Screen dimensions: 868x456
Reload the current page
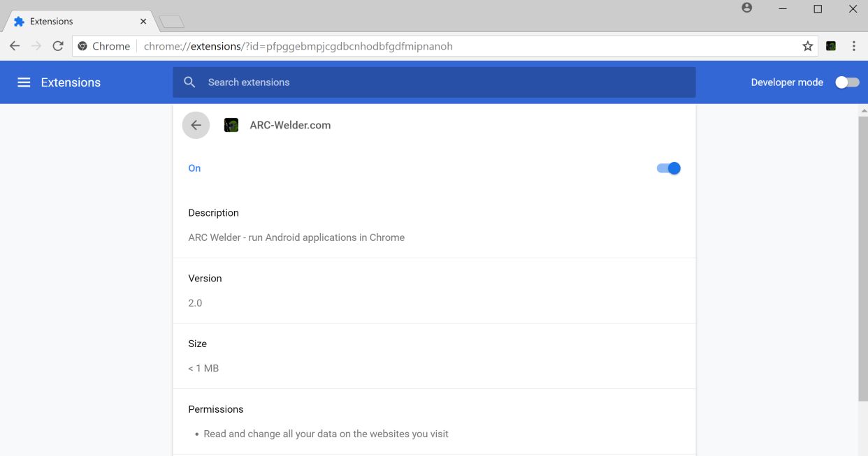tap(58, 46)
